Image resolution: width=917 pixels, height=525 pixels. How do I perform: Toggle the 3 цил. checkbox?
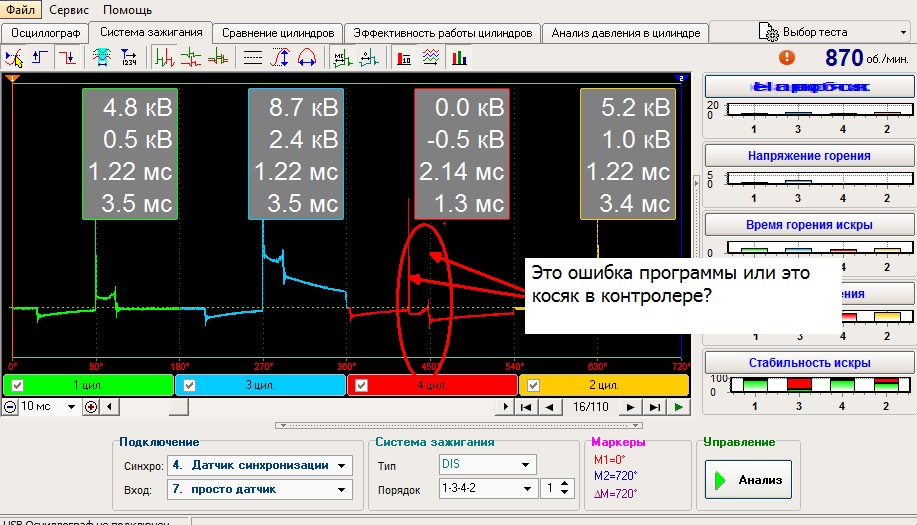pyautogui.click(x=189, y=385)
